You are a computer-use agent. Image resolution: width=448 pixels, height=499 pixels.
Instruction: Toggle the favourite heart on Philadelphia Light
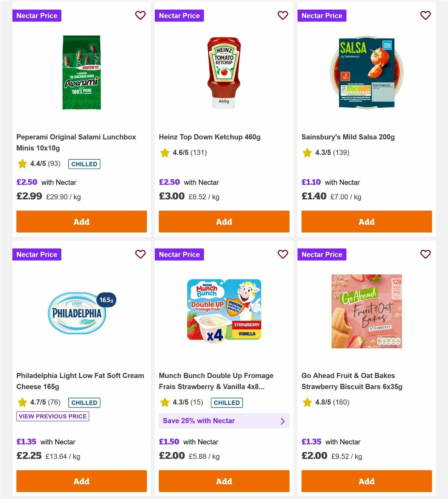(140, 254)
